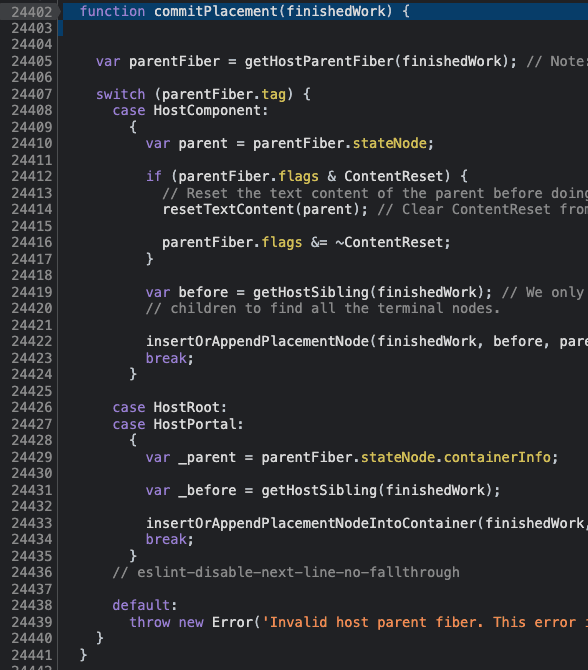The image size is (588, 670).
Task: Click line number 24402 in the gutter
Action: tap(32, 12)
